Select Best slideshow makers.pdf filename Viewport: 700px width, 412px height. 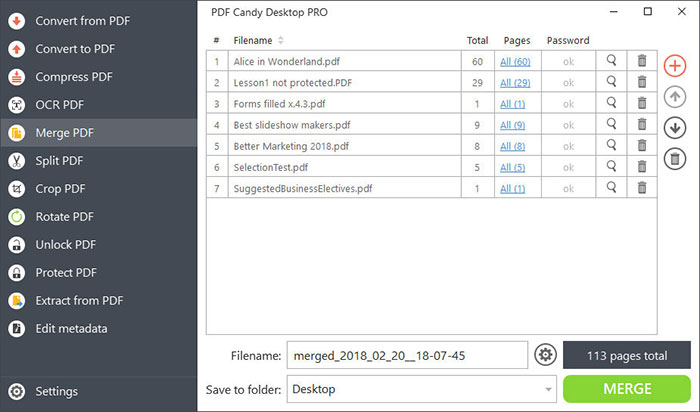coord(292,125)
